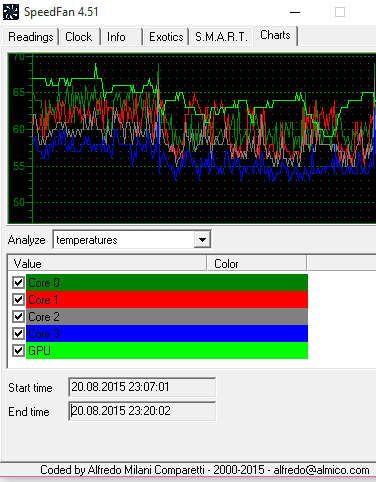Click the Start time field
Viewport: 376px width, 482px height.
(142, 387)
